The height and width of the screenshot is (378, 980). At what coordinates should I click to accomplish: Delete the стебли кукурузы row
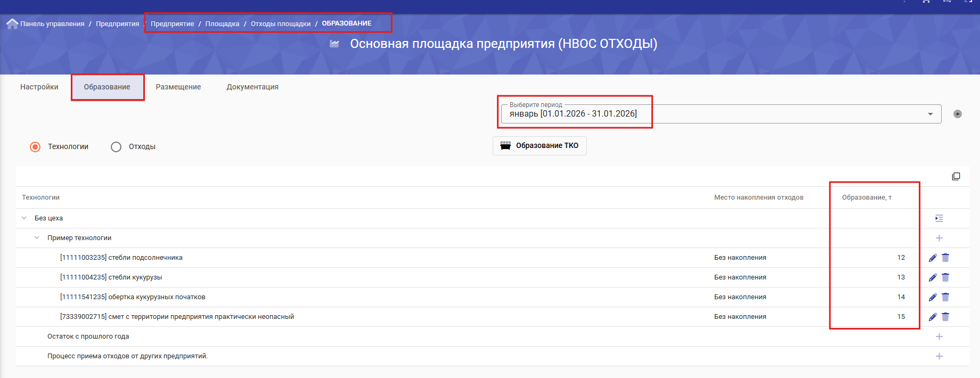(945, 277)
